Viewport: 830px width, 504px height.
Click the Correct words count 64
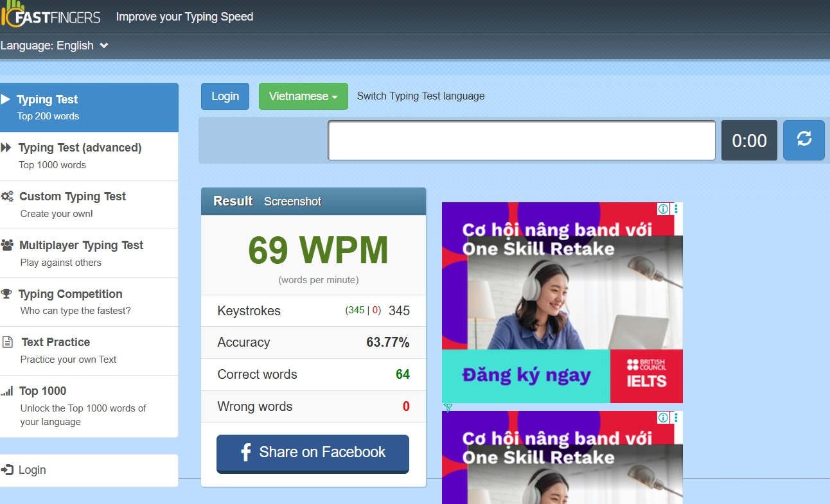403,374
